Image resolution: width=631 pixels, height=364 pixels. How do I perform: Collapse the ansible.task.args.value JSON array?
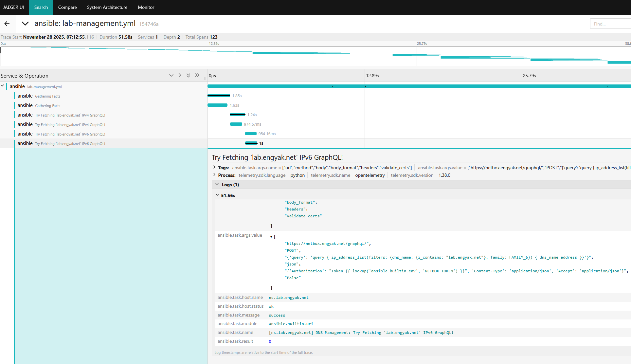click(x=271, y=237)
